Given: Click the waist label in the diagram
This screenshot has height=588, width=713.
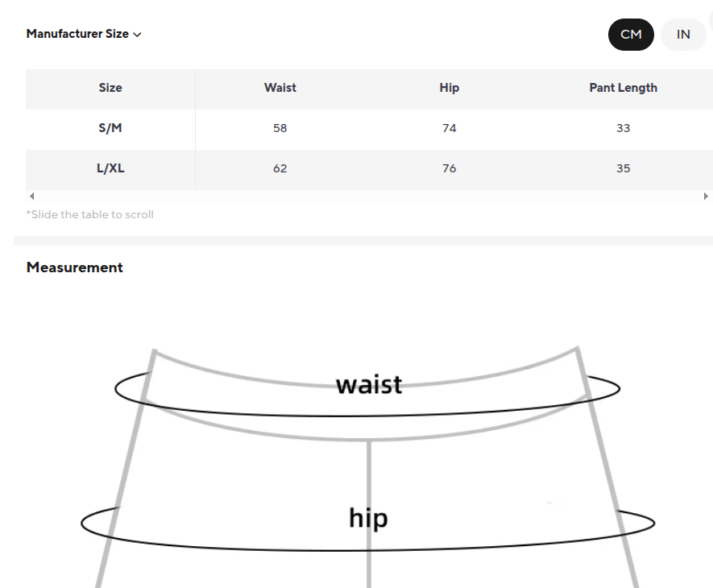Looking at the screenshot, I should [368, 384].
